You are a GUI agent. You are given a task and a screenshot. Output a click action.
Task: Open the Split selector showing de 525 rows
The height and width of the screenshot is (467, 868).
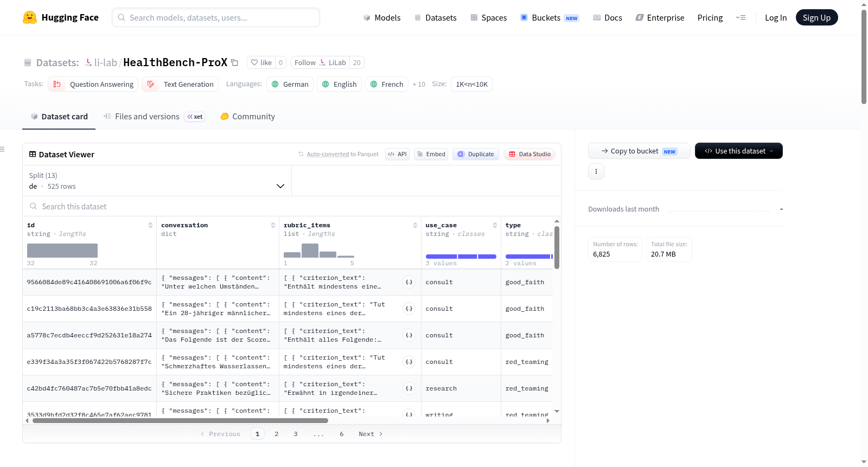click(157, 181)
